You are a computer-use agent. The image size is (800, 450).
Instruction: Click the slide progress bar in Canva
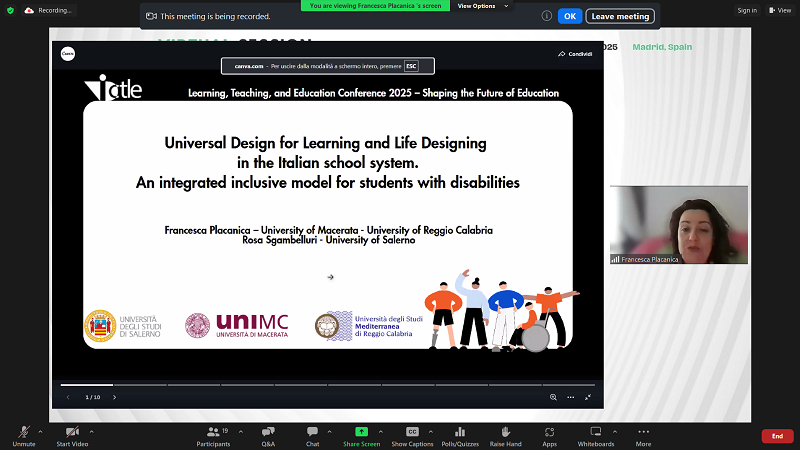tap(330, 385)
